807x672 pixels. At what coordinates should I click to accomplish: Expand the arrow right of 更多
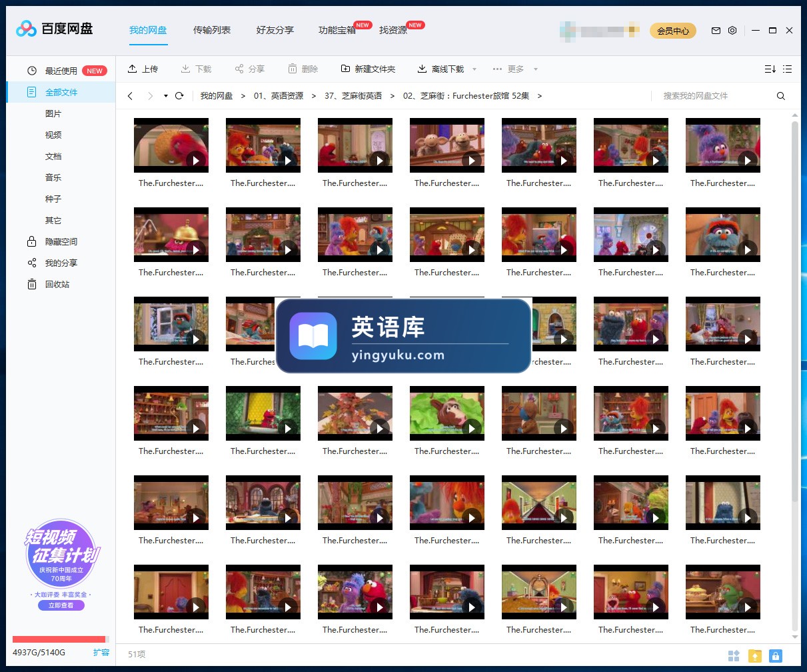coord(535,69)
